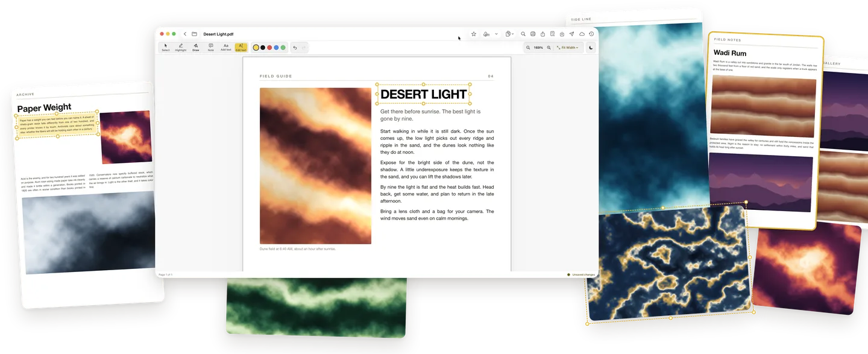Click the Paper Weight heading in Archive window
The height and width of the screenshot is (354, 868).
44,108
